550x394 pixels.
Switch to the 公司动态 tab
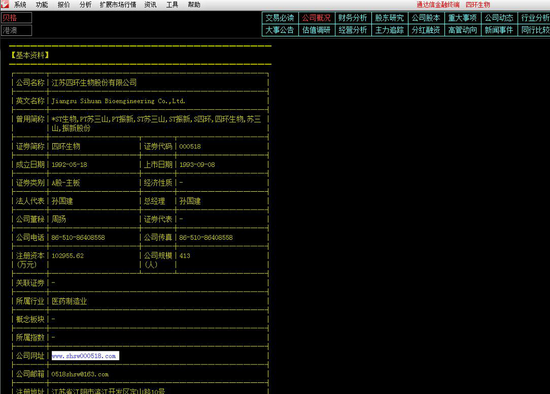(x=499, y=18)
